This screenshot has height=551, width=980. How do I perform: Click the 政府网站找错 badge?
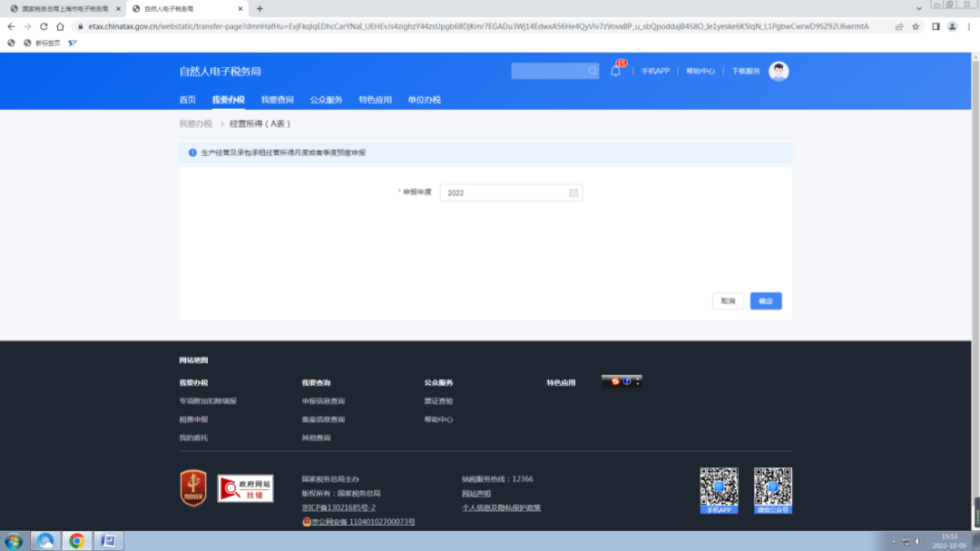[245, 488]
